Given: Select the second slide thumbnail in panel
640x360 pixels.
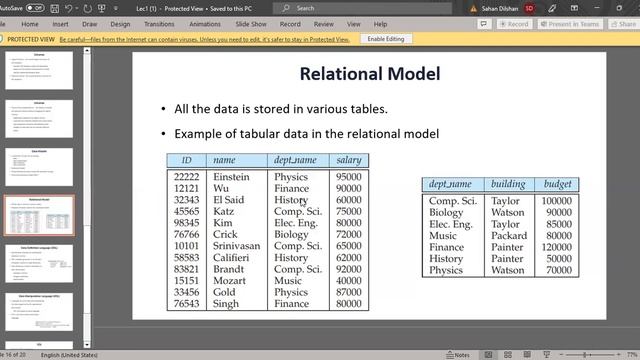Looking at the screenshot, I should [39, 118].
